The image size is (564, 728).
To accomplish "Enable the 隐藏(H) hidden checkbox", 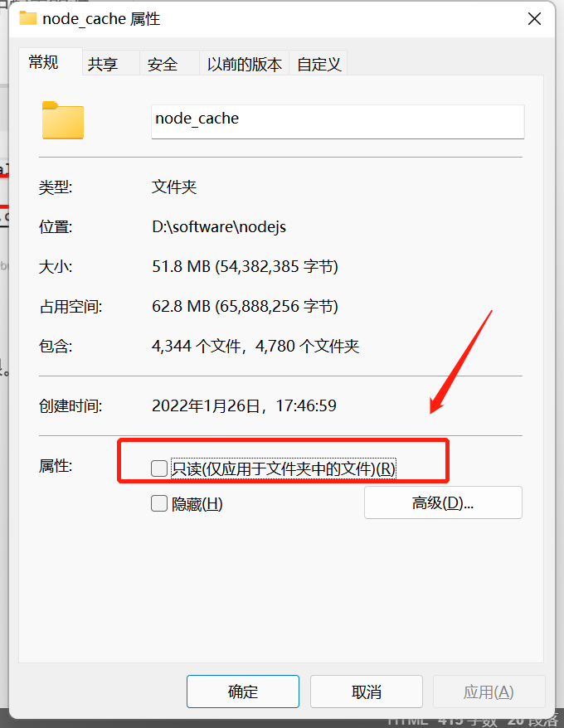I will point(159,503).
